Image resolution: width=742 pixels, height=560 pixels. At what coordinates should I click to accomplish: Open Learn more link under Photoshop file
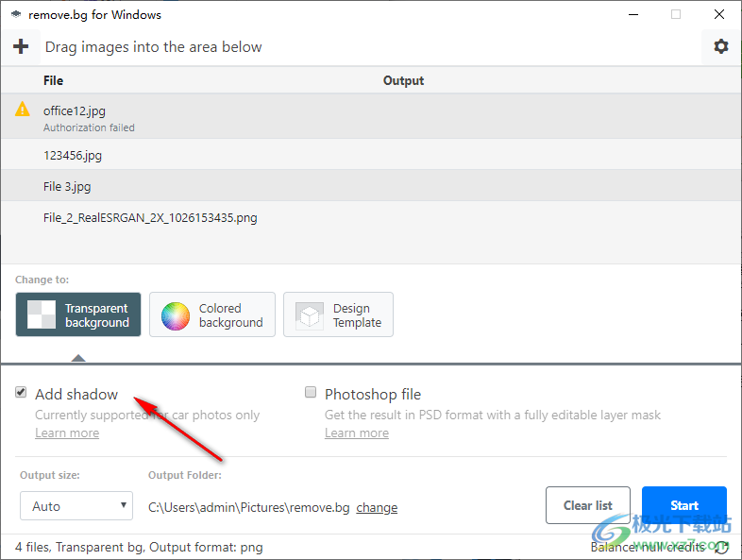[x=357, y=433]
